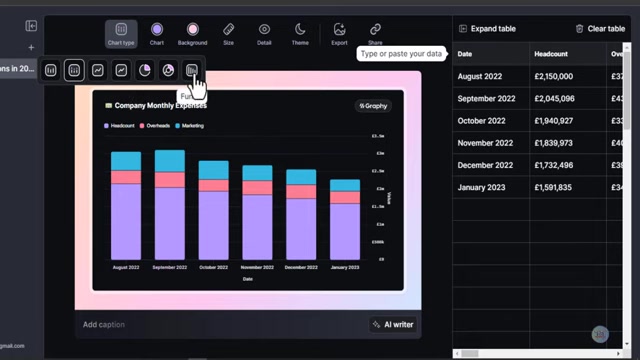640x360 pixels.
Task: Click the 'Date' x-axis label
Action: pos(248,279)
